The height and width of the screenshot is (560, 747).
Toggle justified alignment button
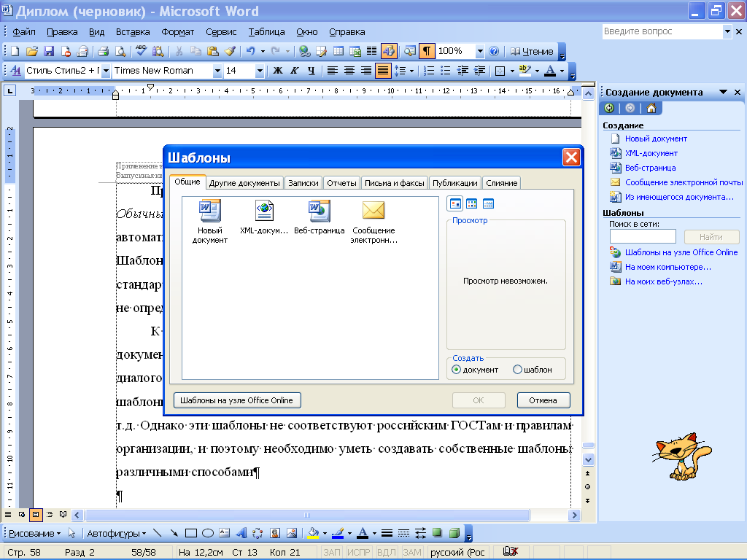pos(382,71)
